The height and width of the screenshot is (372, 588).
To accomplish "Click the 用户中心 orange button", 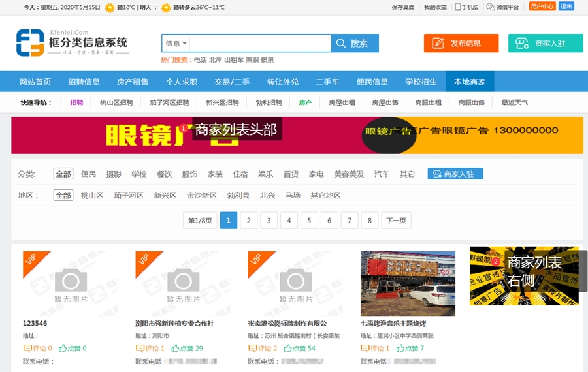I will (x=542, y=7).
